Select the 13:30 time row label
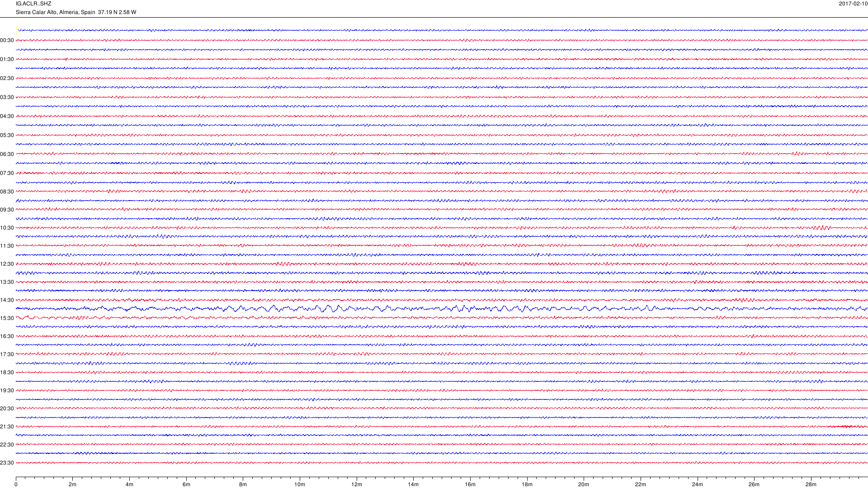This screenshot has height=488, width=868. click(7, 282)
